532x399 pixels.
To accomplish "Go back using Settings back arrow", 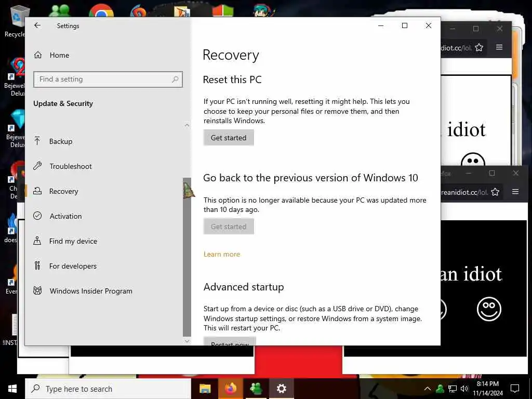I will 37,25.
